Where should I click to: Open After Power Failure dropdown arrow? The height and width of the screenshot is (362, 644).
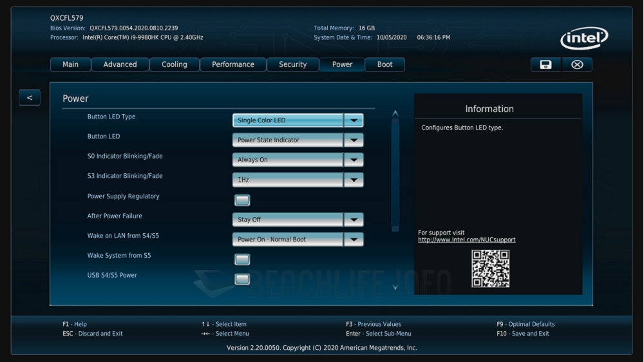[354, 220]
